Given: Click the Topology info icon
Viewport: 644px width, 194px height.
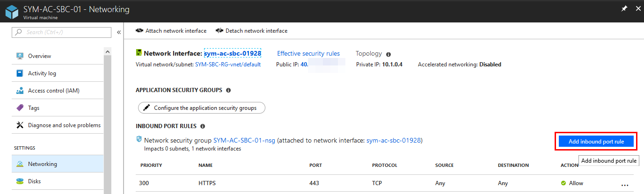Looking at the screenshot, I should pos(388,54).
